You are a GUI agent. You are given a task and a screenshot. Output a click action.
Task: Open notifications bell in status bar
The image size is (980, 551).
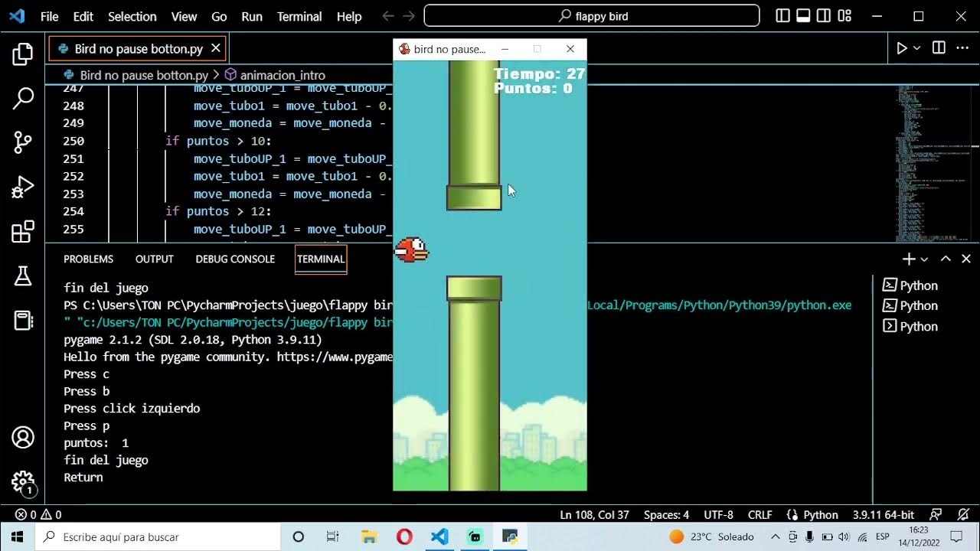[962, 515]
